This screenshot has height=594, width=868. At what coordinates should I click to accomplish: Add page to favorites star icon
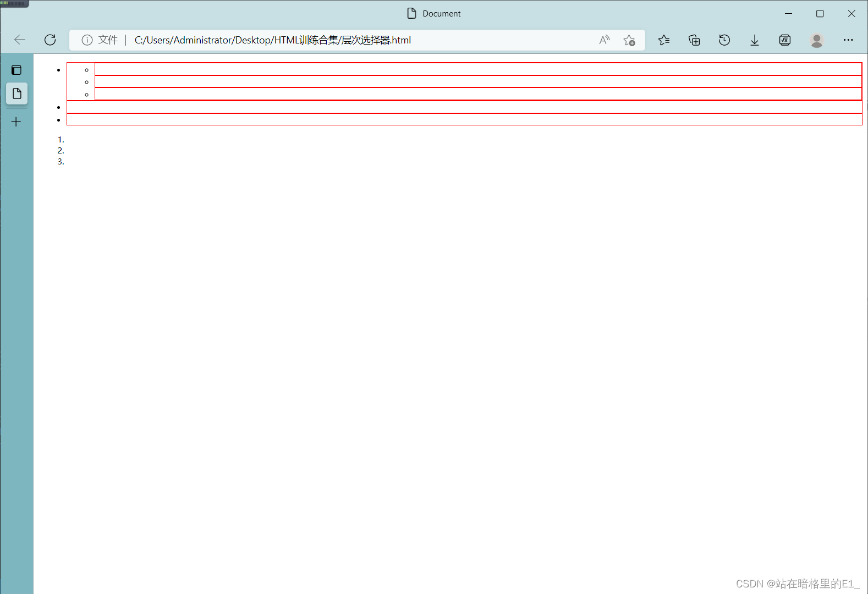tap(629, 40)
